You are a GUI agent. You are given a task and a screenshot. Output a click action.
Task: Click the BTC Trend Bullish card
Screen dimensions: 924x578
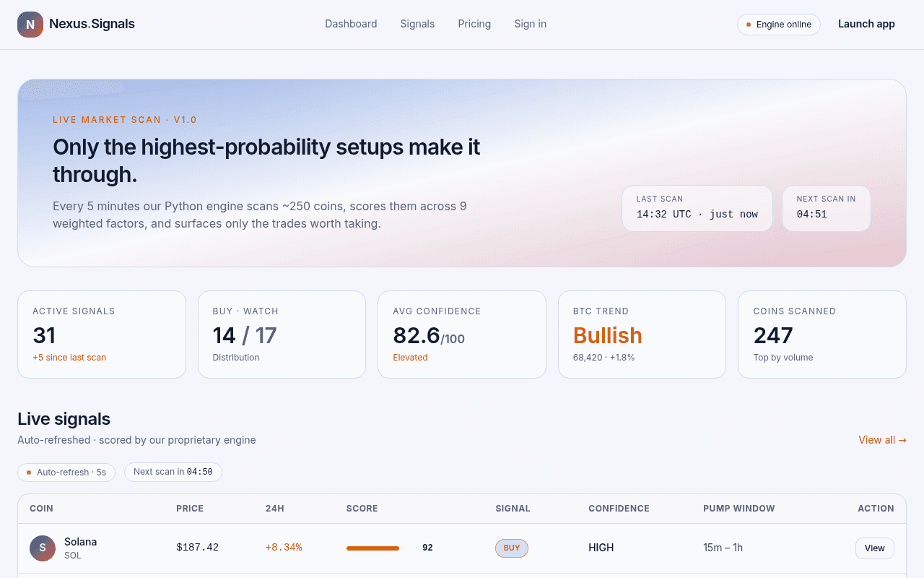pos(642,335)
